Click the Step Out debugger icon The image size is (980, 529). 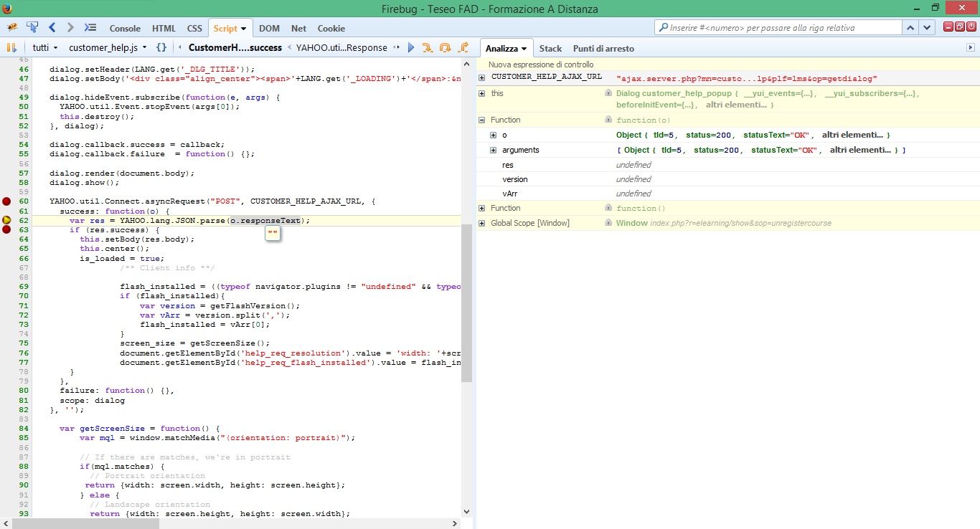[463, 48]
